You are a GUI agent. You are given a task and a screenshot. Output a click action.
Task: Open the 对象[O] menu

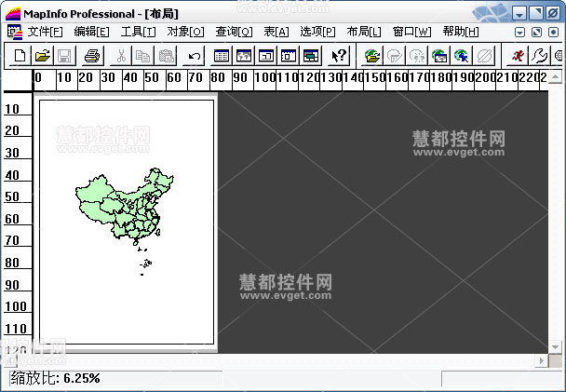185,32
